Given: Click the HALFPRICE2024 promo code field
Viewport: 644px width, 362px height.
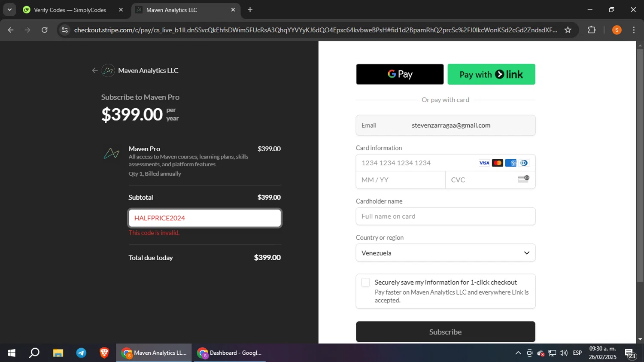Looking at the screenshot, I should pyautogui.click(x=205, y=218).
